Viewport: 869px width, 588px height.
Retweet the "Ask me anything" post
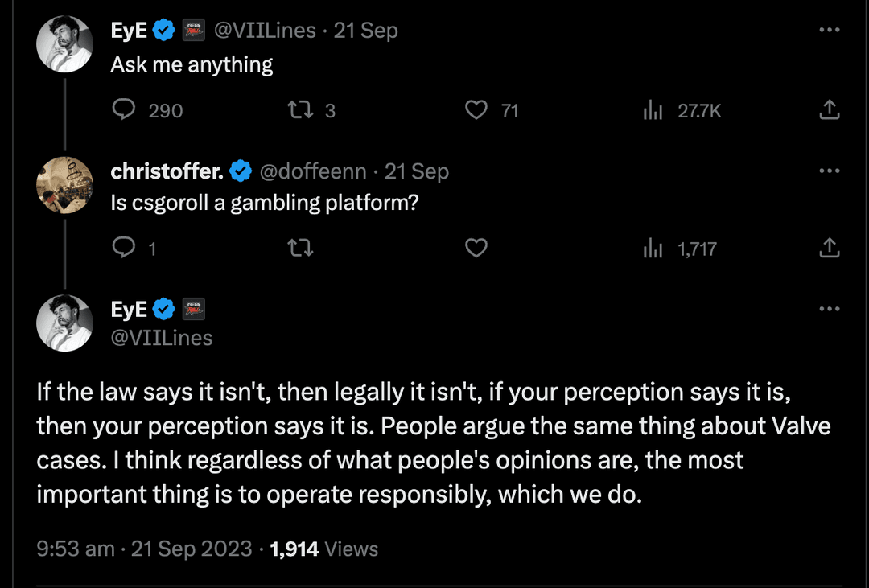click(299, 110)
